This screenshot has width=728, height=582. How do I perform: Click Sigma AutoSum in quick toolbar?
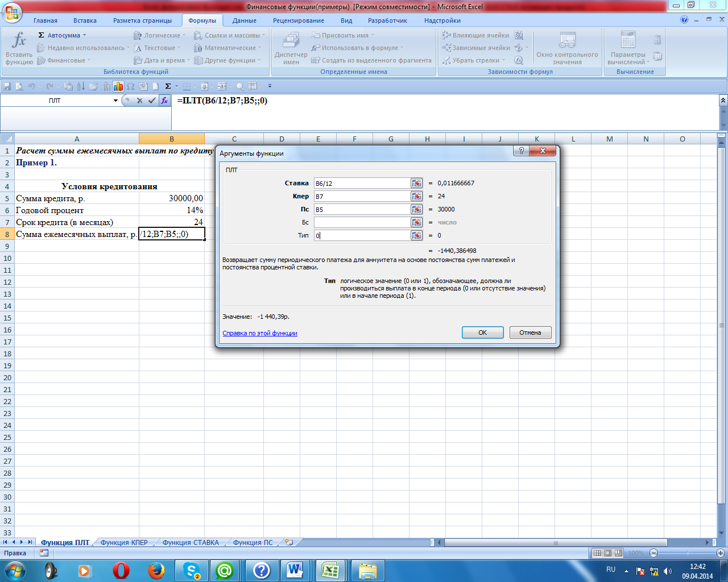(x=168, y=86)
